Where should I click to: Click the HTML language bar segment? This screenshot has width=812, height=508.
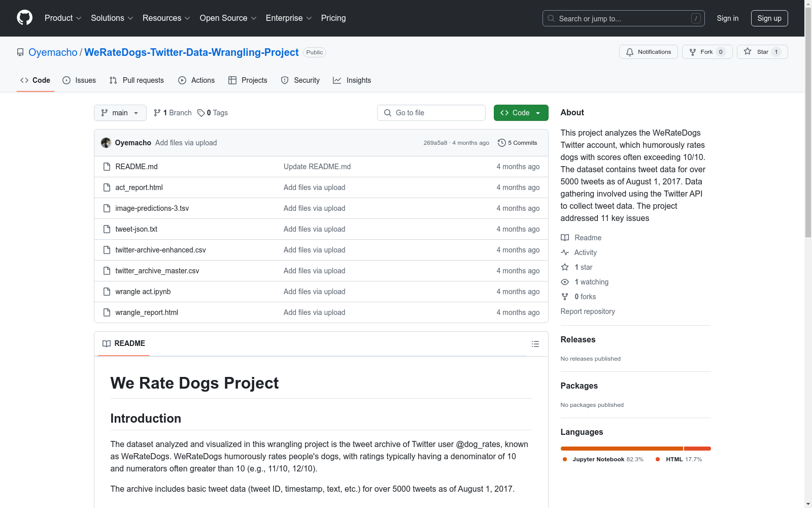coord(697,449)
